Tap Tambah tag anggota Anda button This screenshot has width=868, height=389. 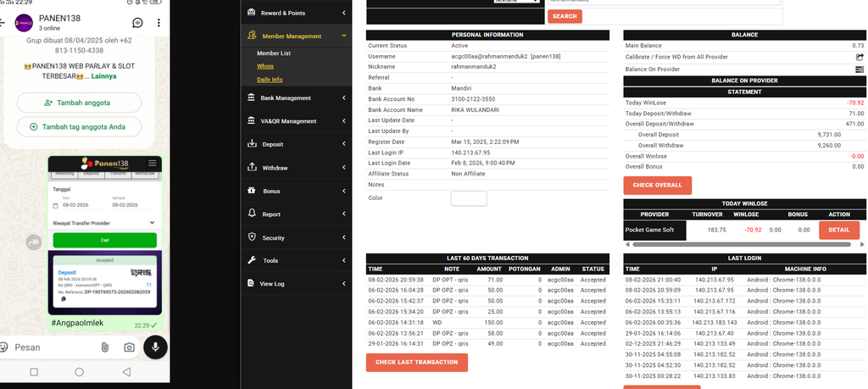point(79,127)
